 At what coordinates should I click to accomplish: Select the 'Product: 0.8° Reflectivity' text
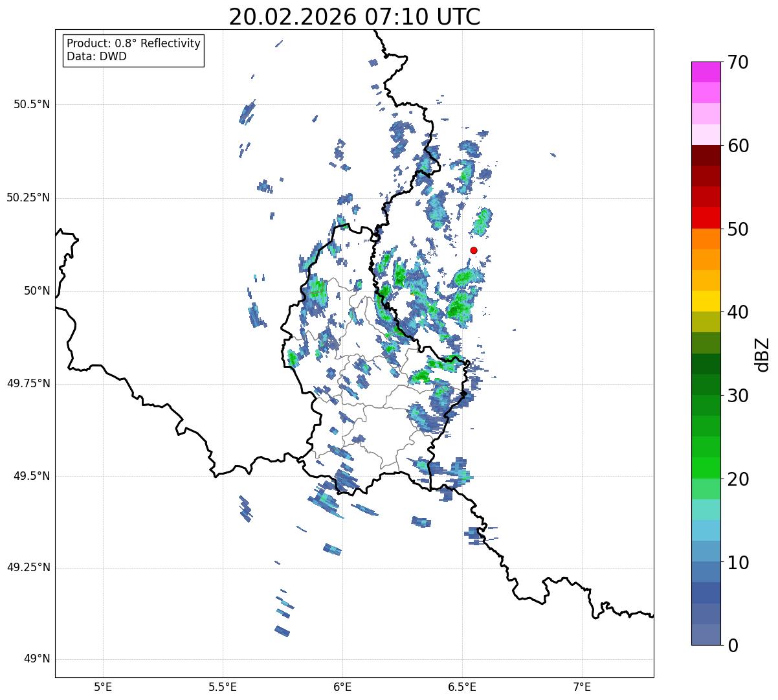[134, 43]
